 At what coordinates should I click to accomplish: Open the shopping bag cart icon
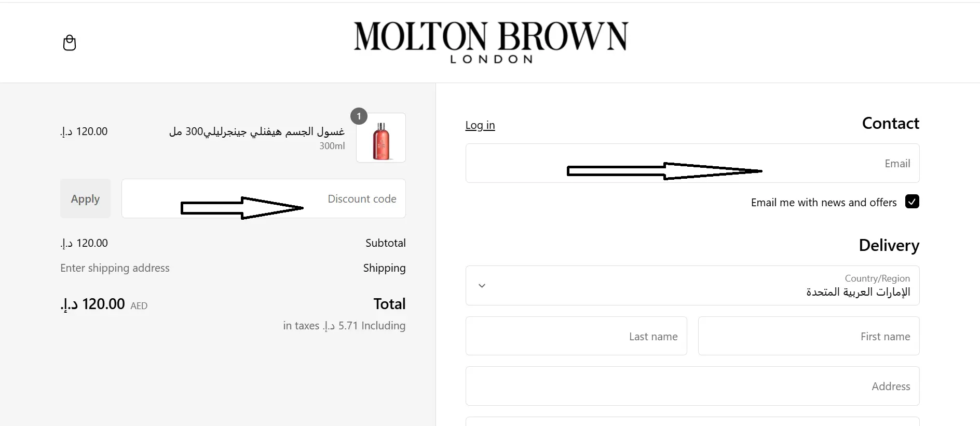(x=69, y=43)
